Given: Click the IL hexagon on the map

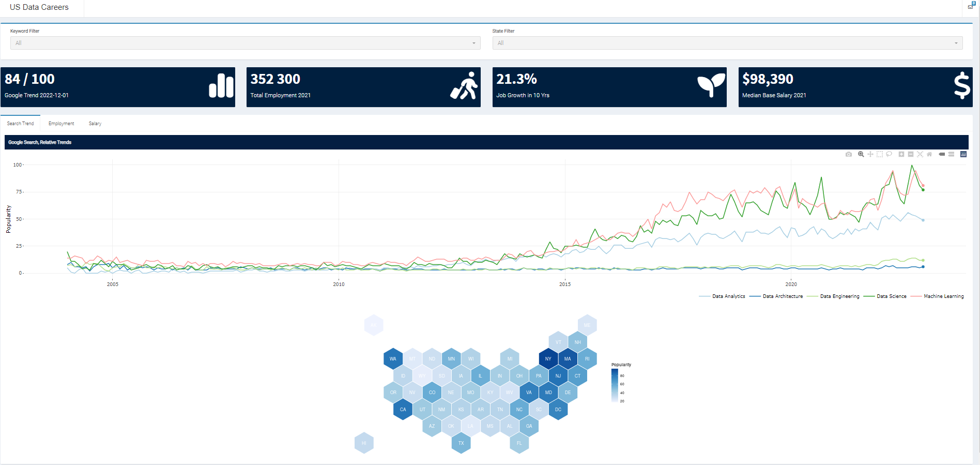Looking at the screenshot, I should 480,376.
